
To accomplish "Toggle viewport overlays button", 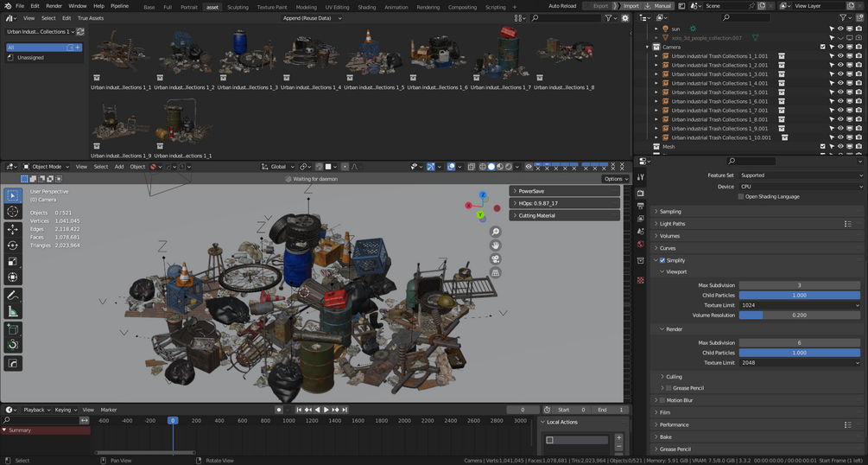I will (451, 166).
